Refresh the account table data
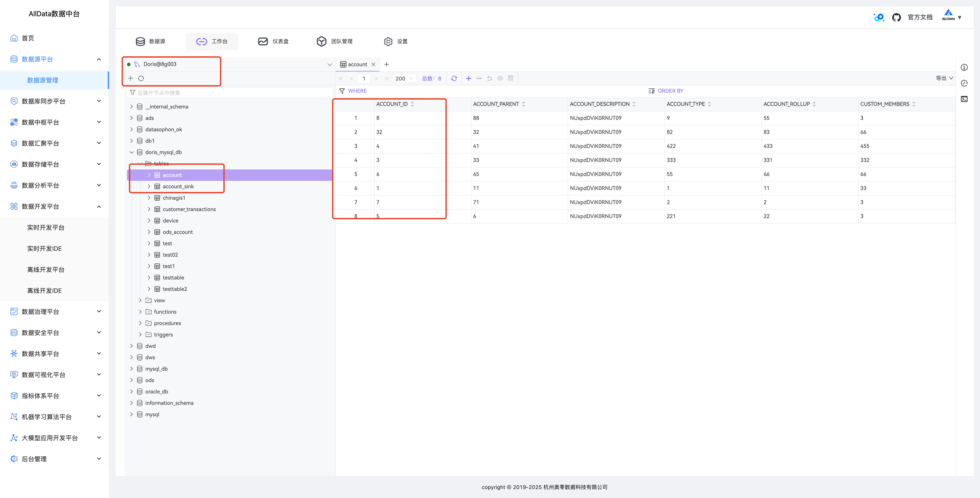The image size is (980, 498). tap(454, 78)
